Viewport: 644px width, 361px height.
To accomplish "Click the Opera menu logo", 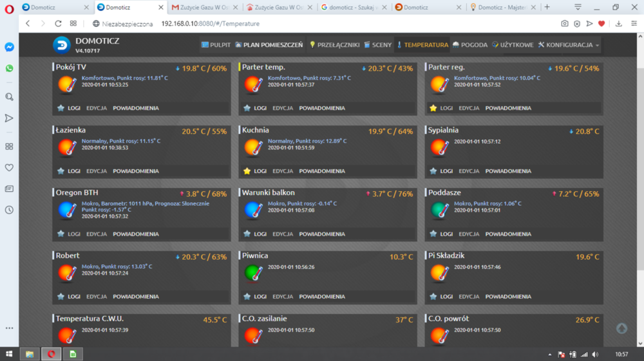I will (x=9, y=8).
